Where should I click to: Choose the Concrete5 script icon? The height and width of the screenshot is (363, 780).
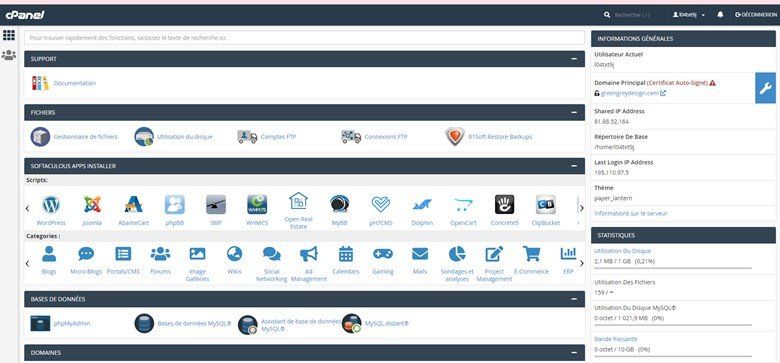click(504, 204)
